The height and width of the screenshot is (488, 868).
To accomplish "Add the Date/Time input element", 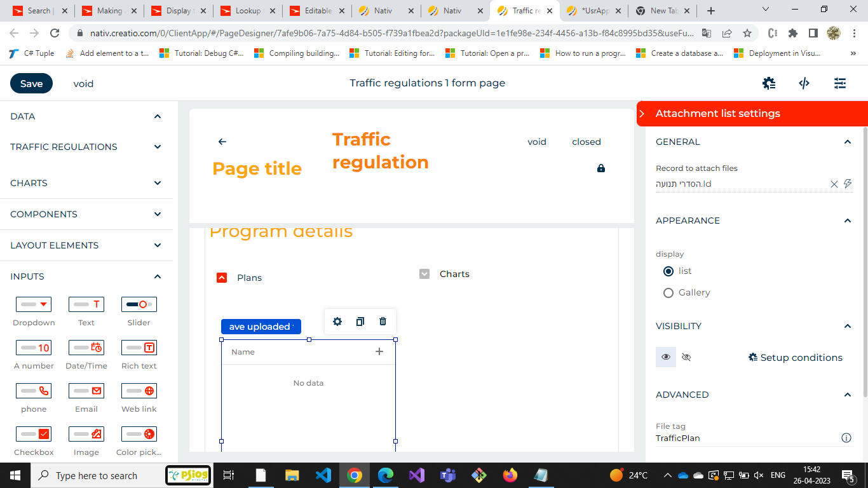I will (x=86, y=355).
